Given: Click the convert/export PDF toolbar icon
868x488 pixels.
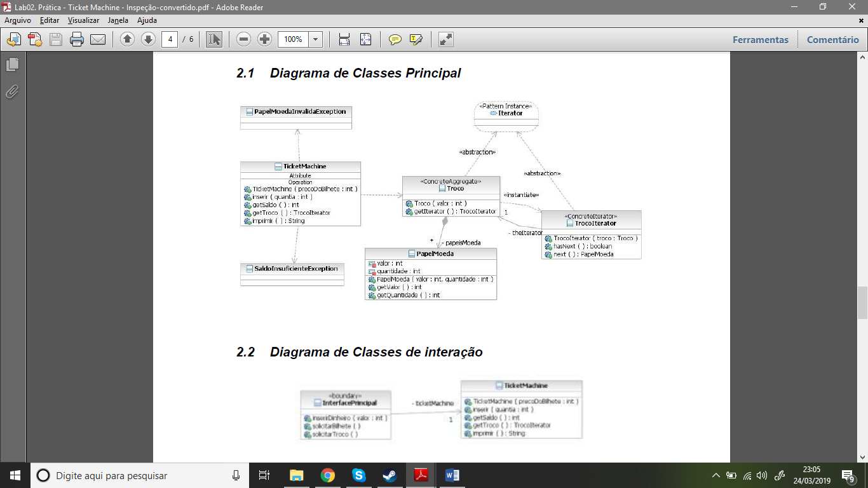Looking at the screenshot, I should pyautogui.click(x=34, y=39).
